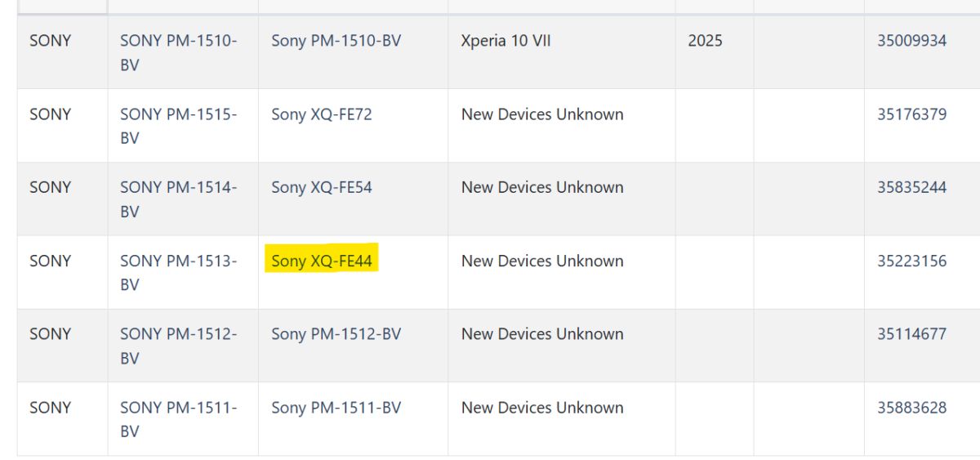Click the highlighted Sony XQ-FE44 entry

pos(322,261)
